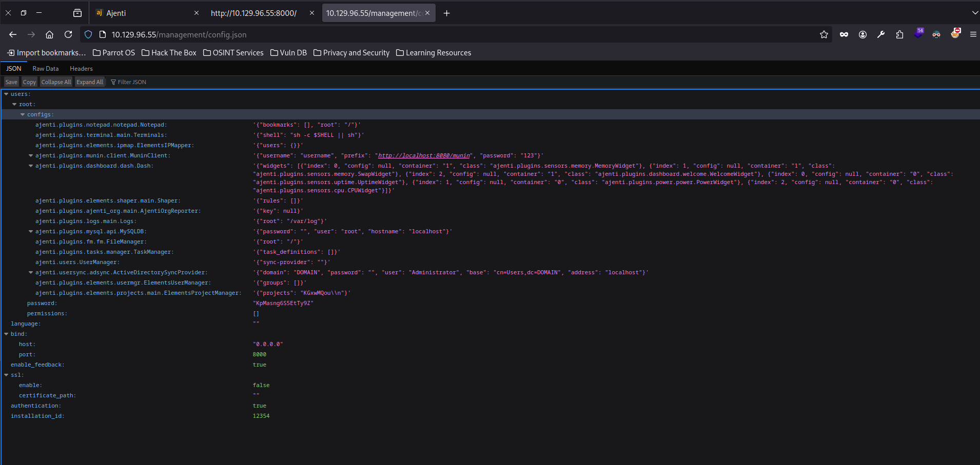
Task: Click the FileManager plugin key
Action: 91,242
